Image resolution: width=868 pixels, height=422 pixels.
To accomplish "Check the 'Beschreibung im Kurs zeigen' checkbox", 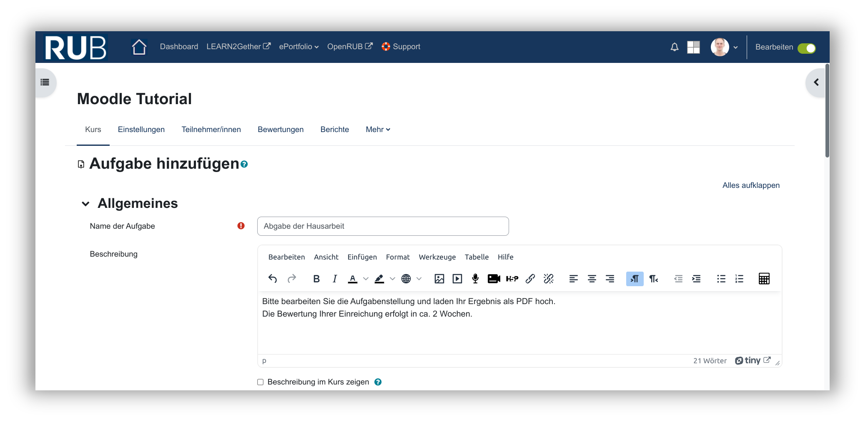I will (x=261, y=382).
